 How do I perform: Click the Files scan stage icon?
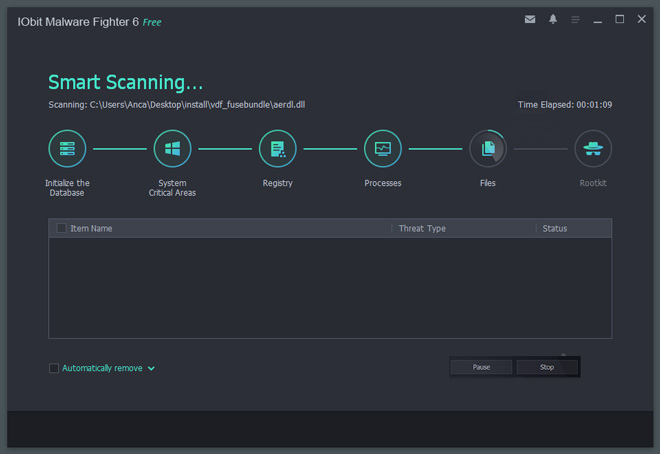[x=488, y=149]
